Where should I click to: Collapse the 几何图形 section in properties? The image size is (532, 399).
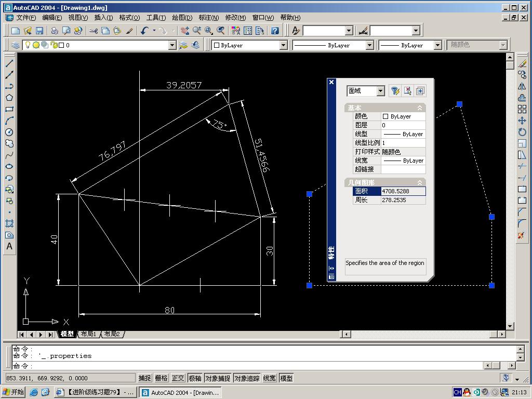(x=420, y=182)
